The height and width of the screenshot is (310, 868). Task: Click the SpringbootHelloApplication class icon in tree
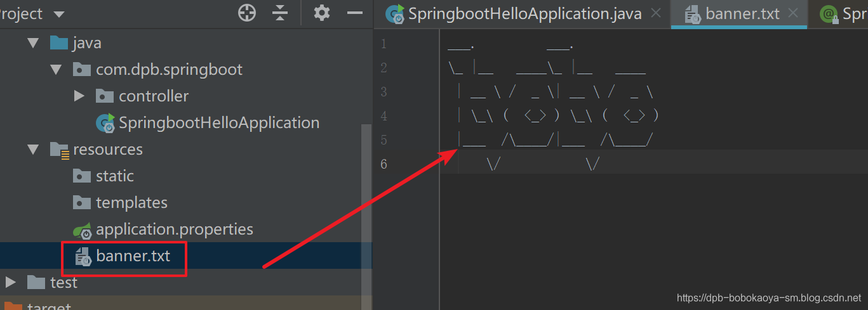(x=105, y=123)
